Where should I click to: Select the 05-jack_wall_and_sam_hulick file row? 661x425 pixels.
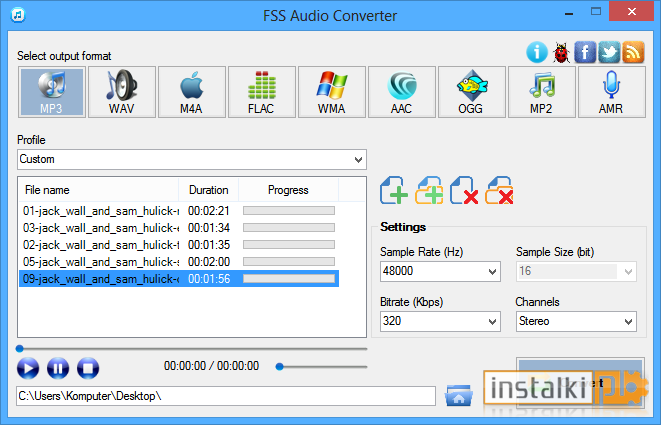pyautogui.click(x=179, y=262)
